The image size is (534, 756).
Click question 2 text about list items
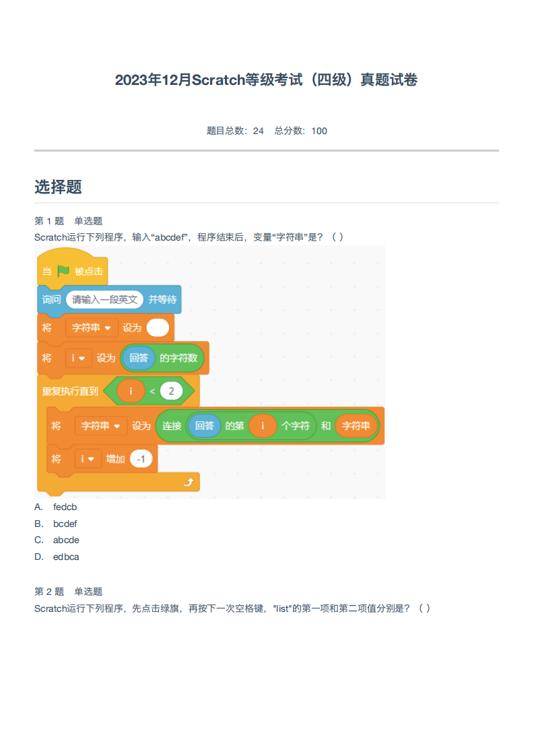point(232,608)
